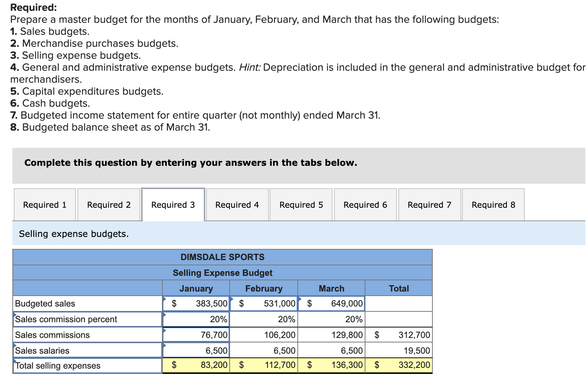Screen dimensions: 588x378
Task: Switch to the Required 4 tab
Action: click(x=237, y=205)
